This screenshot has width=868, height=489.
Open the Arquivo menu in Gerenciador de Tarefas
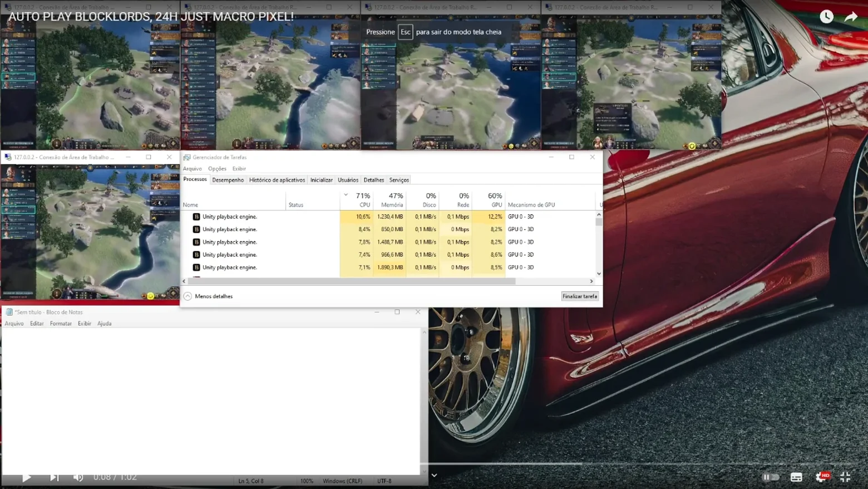193,169
